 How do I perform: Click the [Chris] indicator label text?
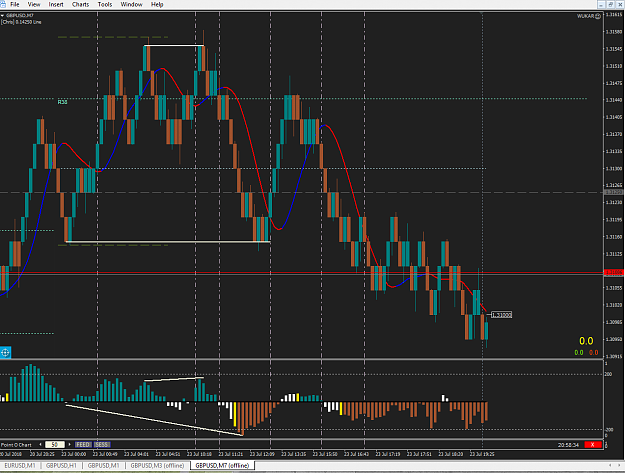[21, 22]
